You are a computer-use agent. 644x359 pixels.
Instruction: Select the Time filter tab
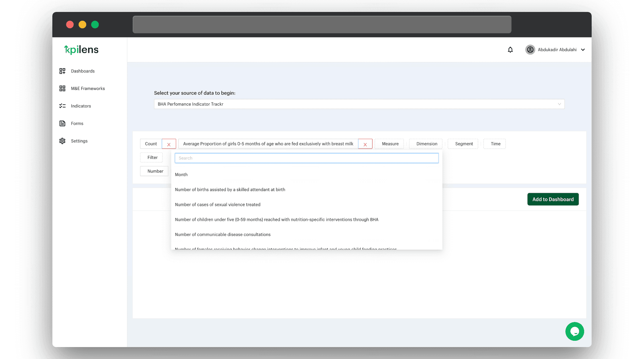click(495, 144)
